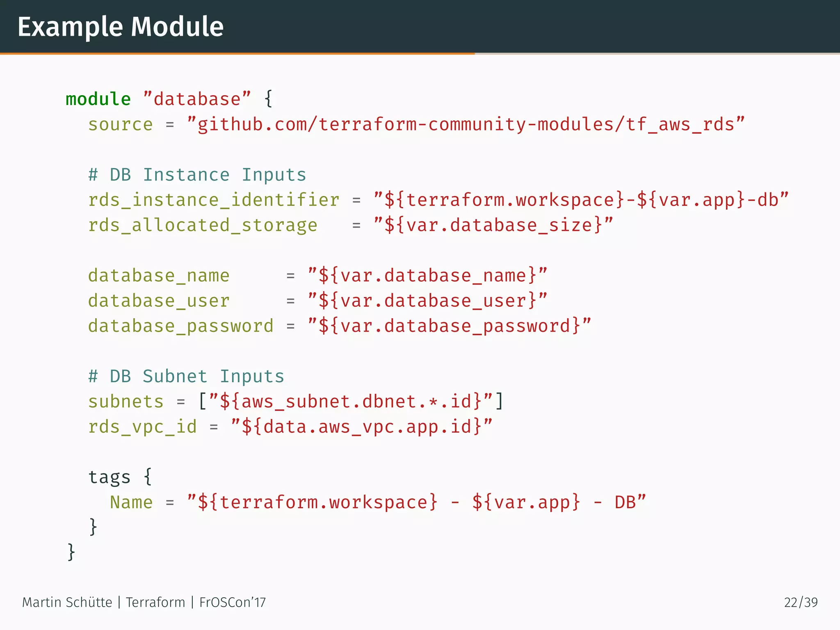Viewport: 840px width, 630px height.
Task: Click the "rds_allocated_storage" attribute
Action: click(203, 226)
